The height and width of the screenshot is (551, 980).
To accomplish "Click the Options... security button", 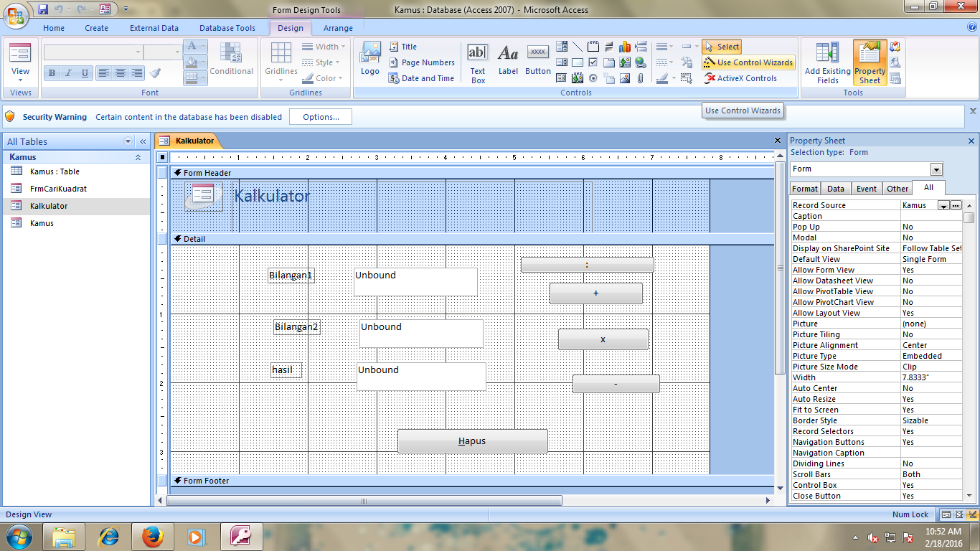I will [320, 117].
